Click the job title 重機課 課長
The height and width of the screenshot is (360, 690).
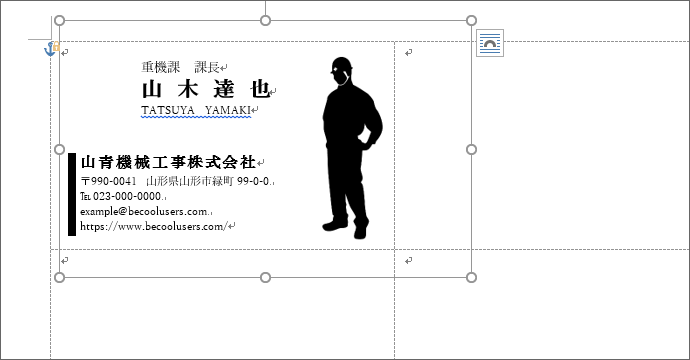180,67
